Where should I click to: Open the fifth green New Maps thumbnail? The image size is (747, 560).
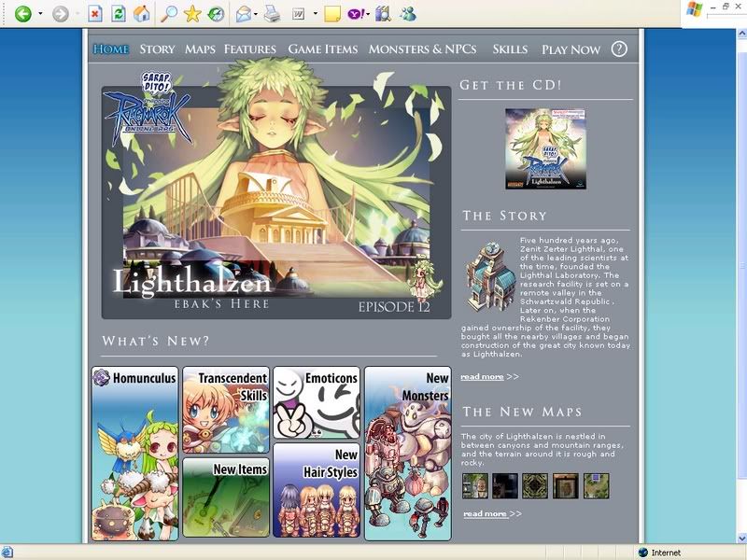[x=597, y=485]
